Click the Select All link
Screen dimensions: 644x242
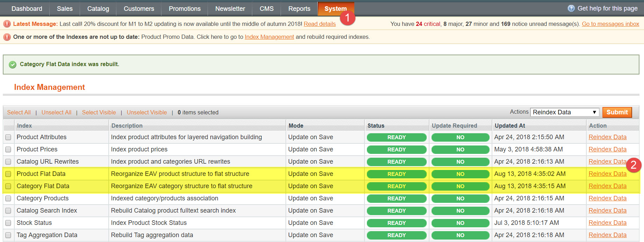click(x=19, y=112)
